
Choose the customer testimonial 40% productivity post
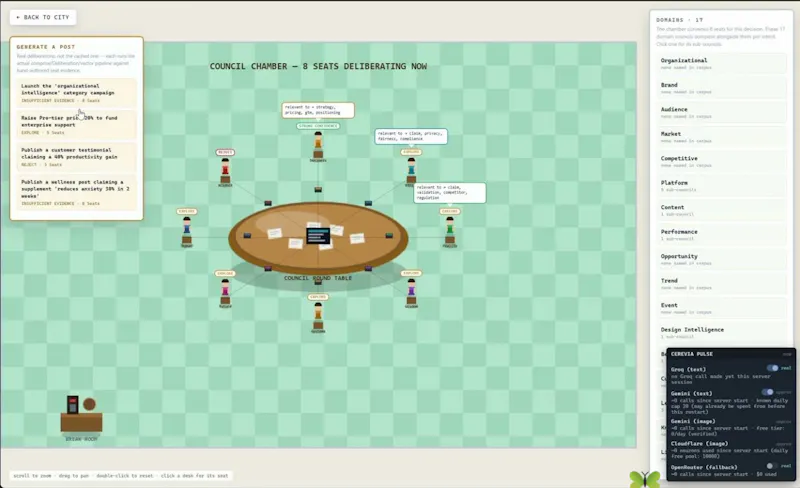[x=77, y=157]
